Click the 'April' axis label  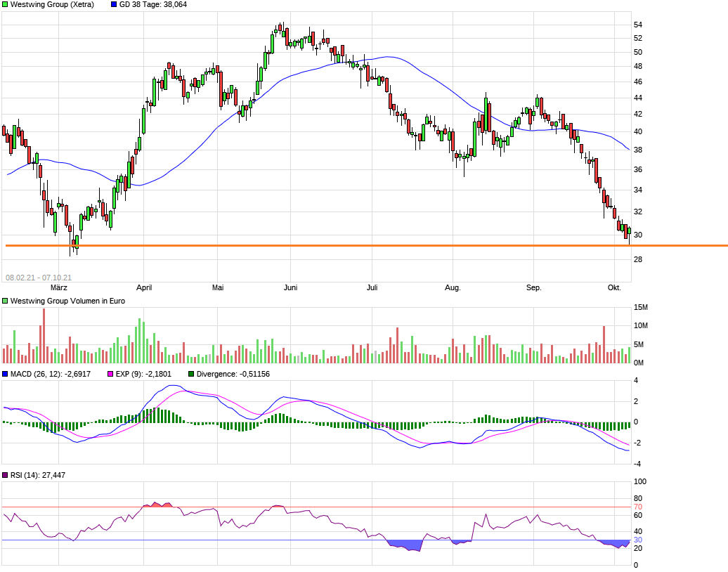click(144, 288)
